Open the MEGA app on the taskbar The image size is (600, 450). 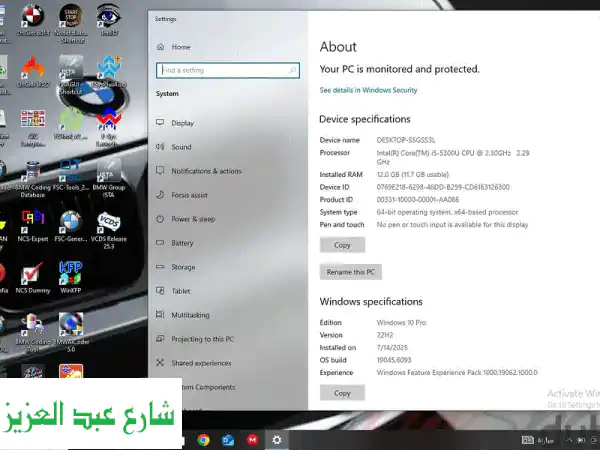252,440
